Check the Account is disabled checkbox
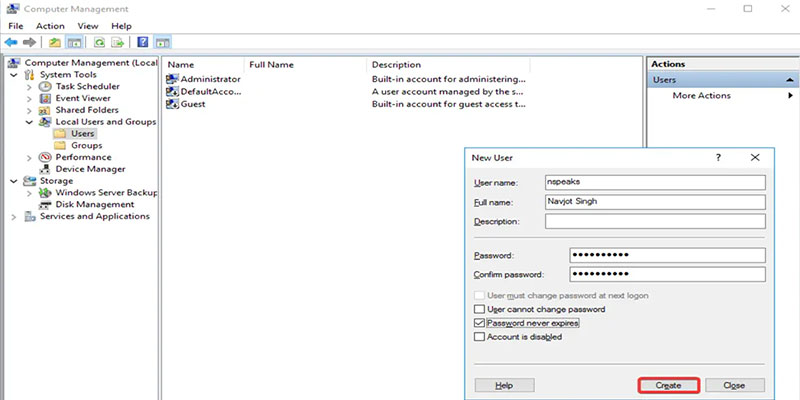Viewport: 800px width, 400px height. point(479,338)
